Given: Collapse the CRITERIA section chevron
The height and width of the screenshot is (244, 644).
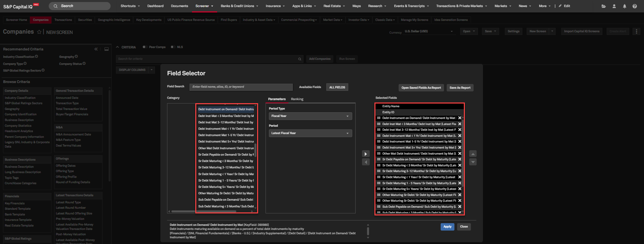Looking at the screenshot, I should [x=118, y=47].
